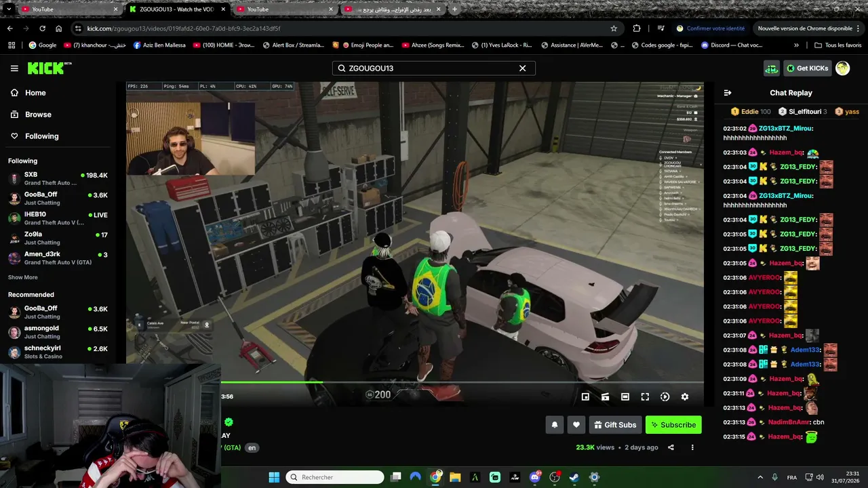Screen dimensions: 868x488
Task: Reload the current page
Action: (x=42, y=28)
